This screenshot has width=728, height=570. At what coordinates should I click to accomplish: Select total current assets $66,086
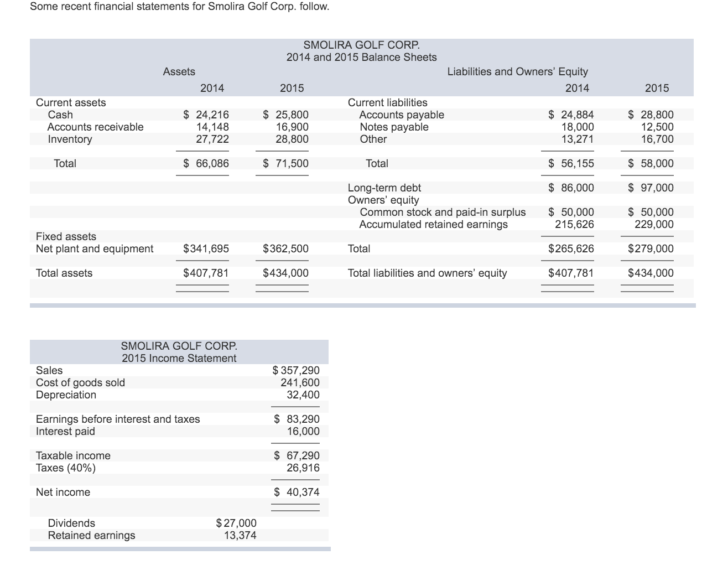click(206, 163)
